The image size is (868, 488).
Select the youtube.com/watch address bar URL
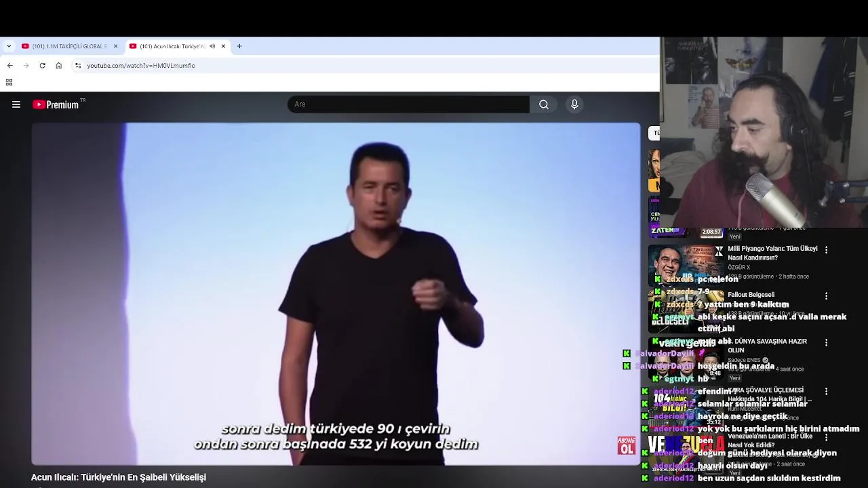141,66
